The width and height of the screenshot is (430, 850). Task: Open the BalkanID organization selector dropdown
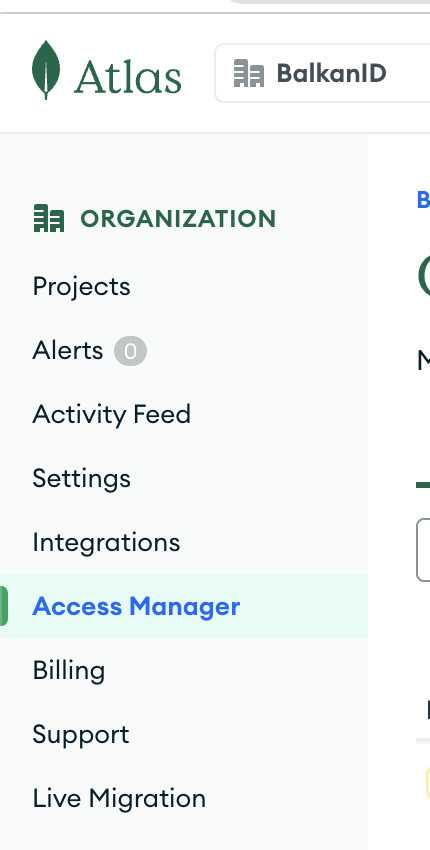tap(323, 73)
